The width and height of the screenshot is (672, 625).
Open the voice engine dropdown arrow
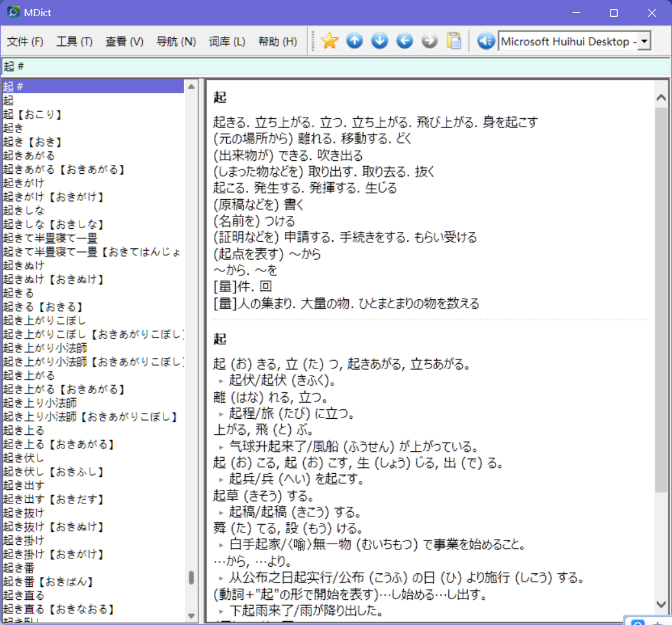644,41
